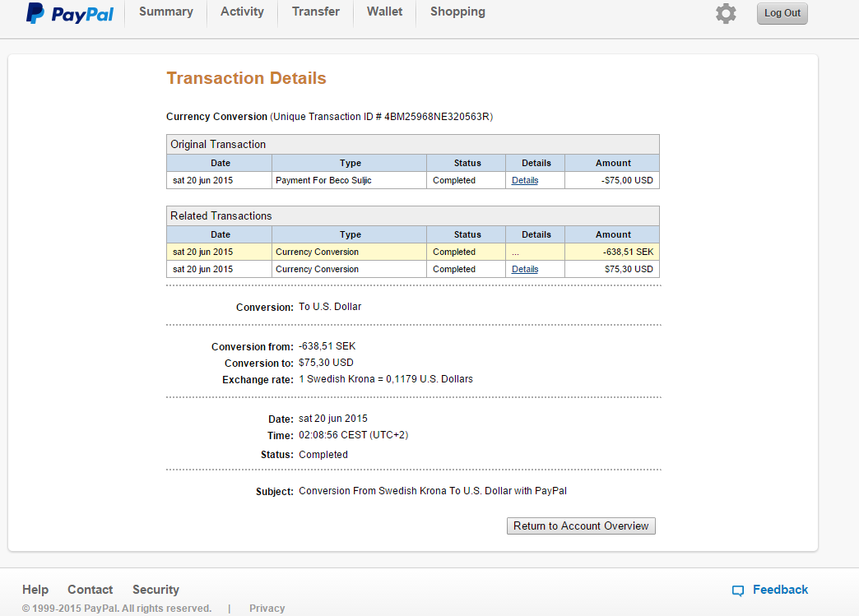Open the Shopping tab

(457, 12)
